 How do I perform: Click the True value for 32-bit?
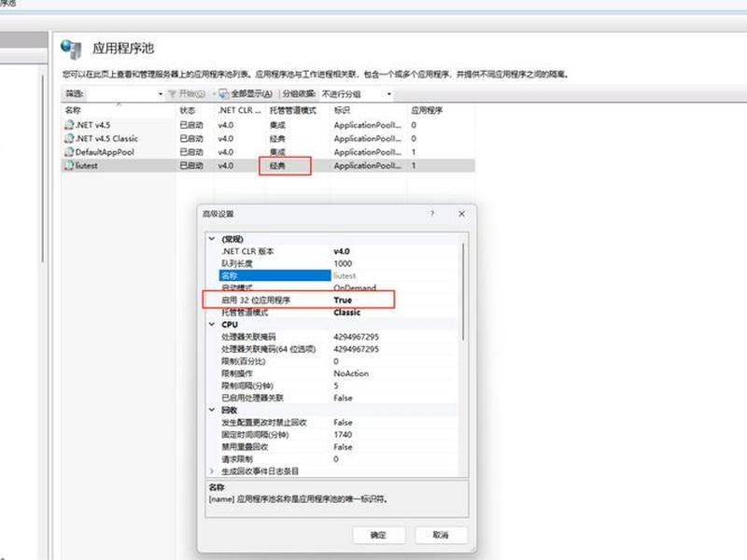pos(343,300)
